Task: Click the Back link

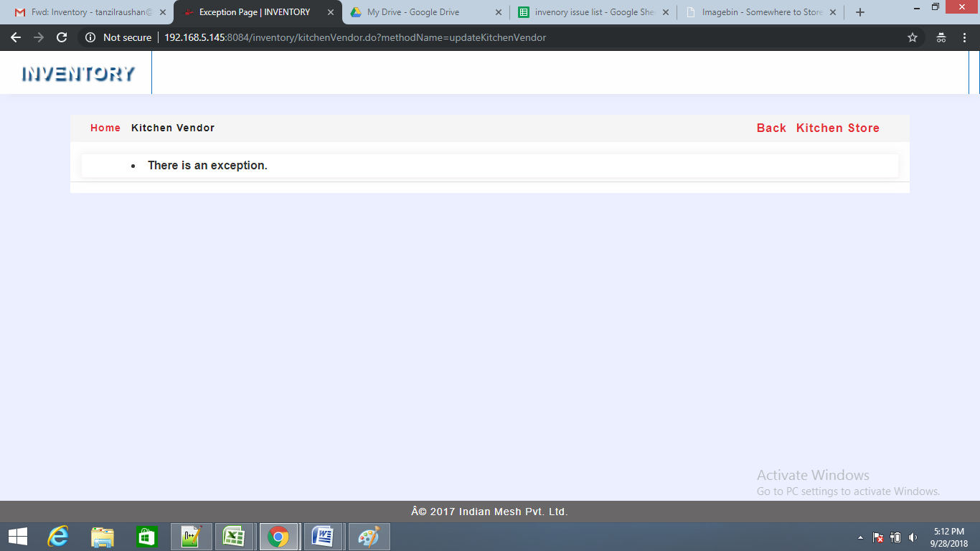Action: [771, 128]
